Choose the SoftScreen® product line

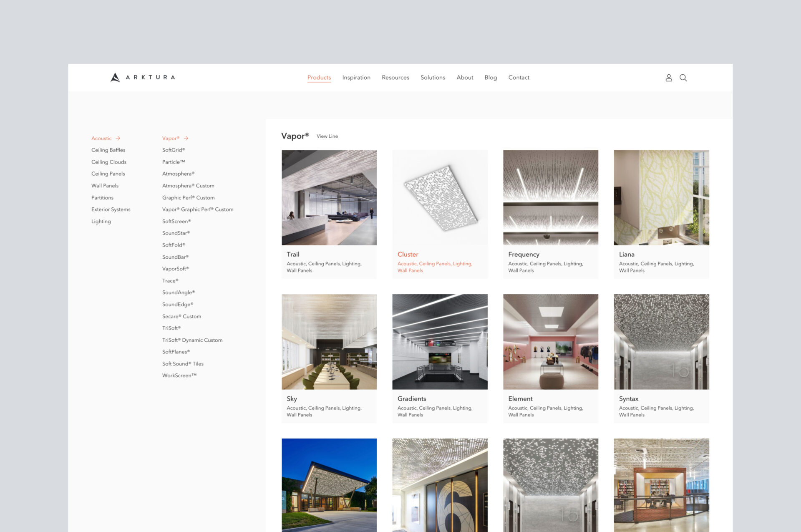tap(176, 222)
